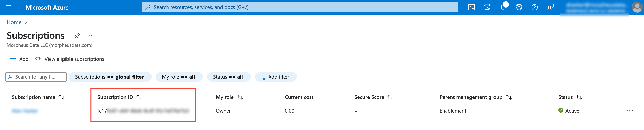Image resolution: width=644 pixels, height=130 pixels.
Task: Expand the Subscriptions == global filter pill
Action: [x=110, y=77]
